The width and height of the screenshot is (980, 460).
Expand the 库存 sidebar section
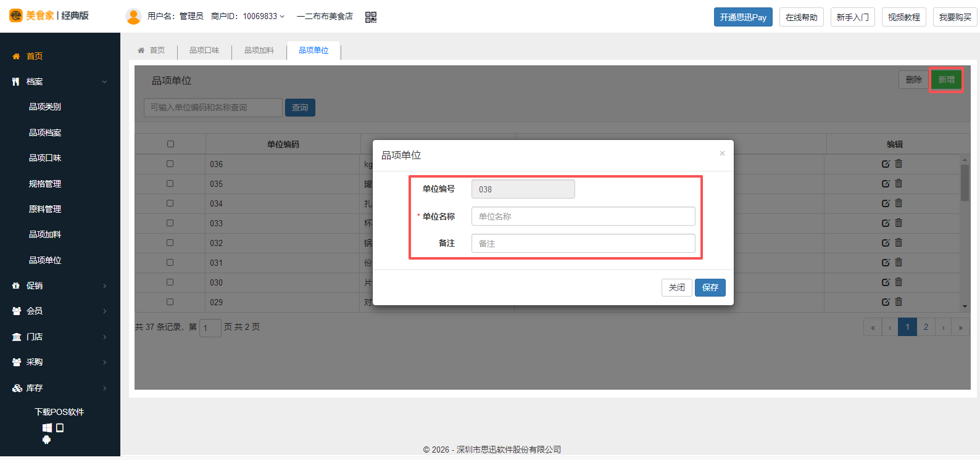[x=60, y=388]
